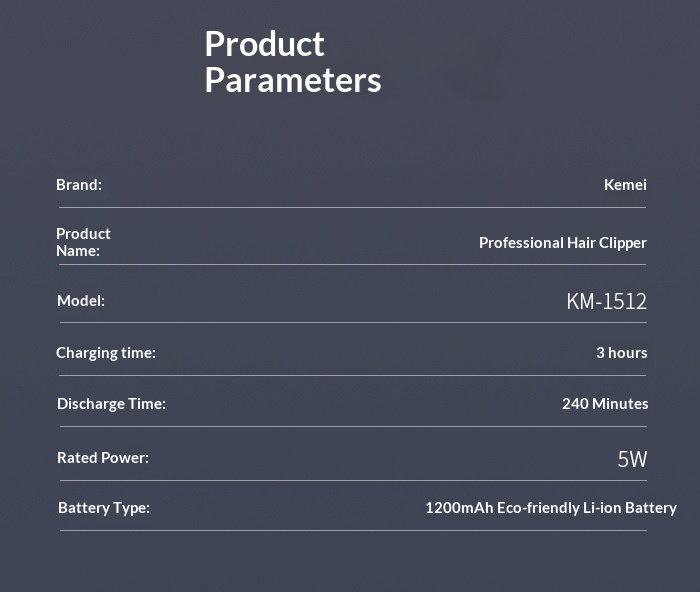Screen dimensions: 700x592
Task: Click the 1200mAh Eco-friendly Li-ion Battery text
Action: 550,508
